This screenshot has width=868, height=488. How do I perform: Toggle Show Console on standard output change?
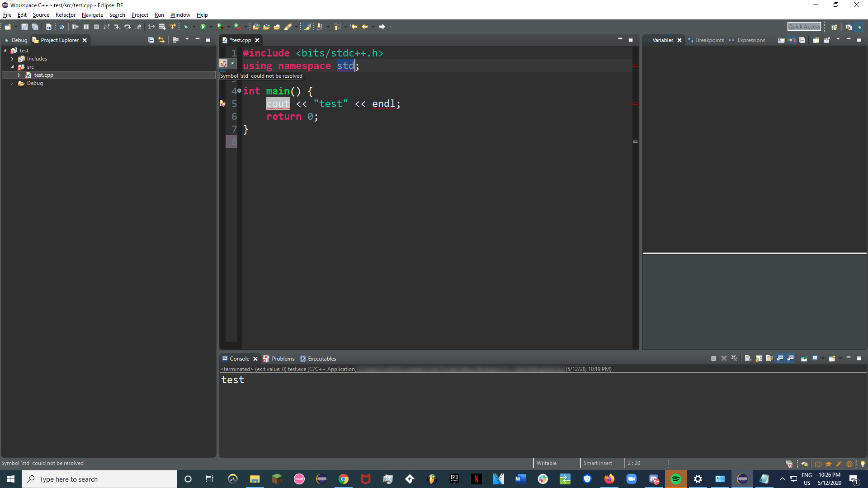point(780,358)
